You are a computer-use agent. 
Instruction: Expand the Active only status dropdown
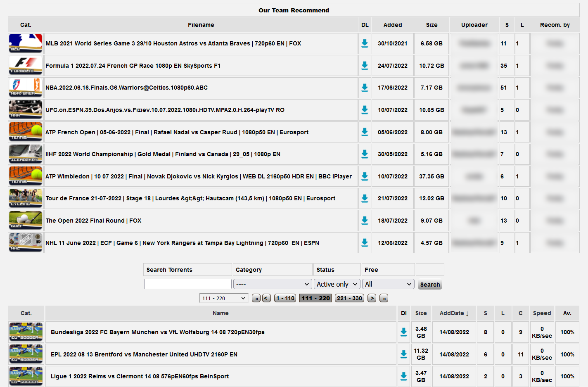click(337, 284)
